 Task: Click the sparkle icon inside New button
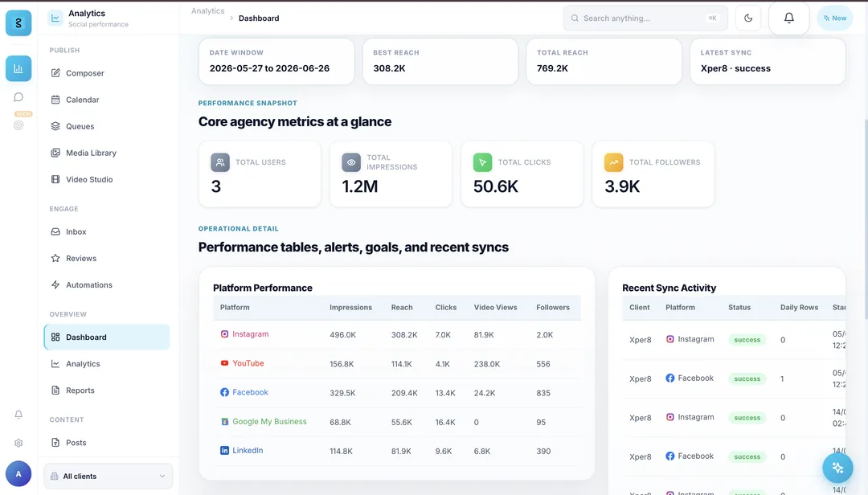point(826,18)
